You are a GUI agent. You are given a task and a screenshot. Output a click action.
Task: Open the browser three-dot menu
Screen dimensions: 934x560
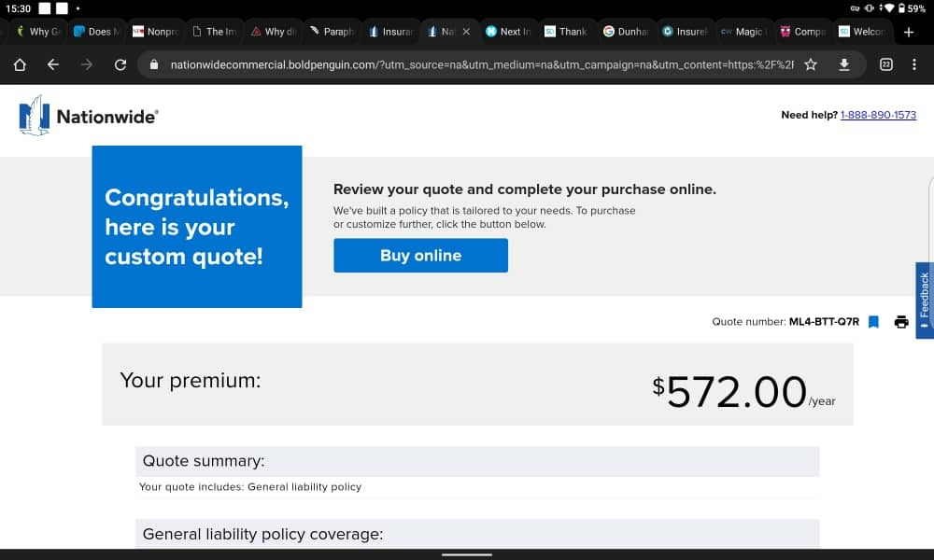(914, 64)
